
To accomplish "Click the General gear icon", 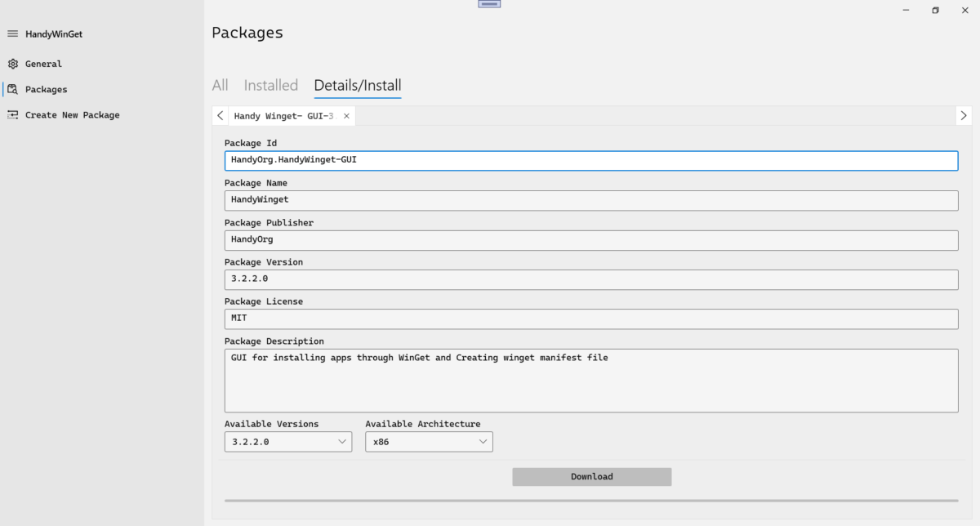I will tap(12, 64).
